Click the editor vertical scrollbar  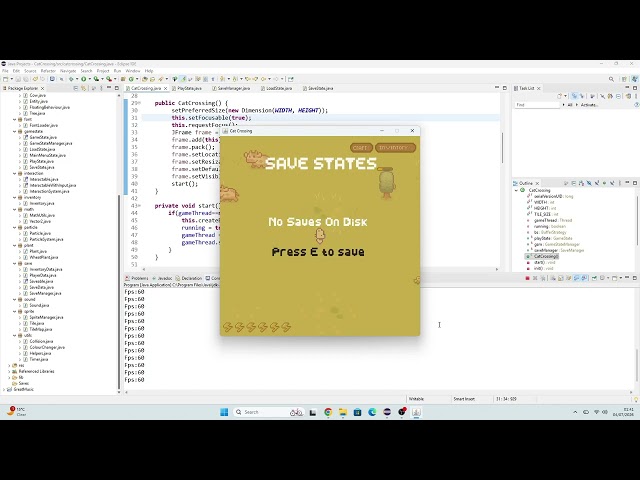tap(502, 147)
